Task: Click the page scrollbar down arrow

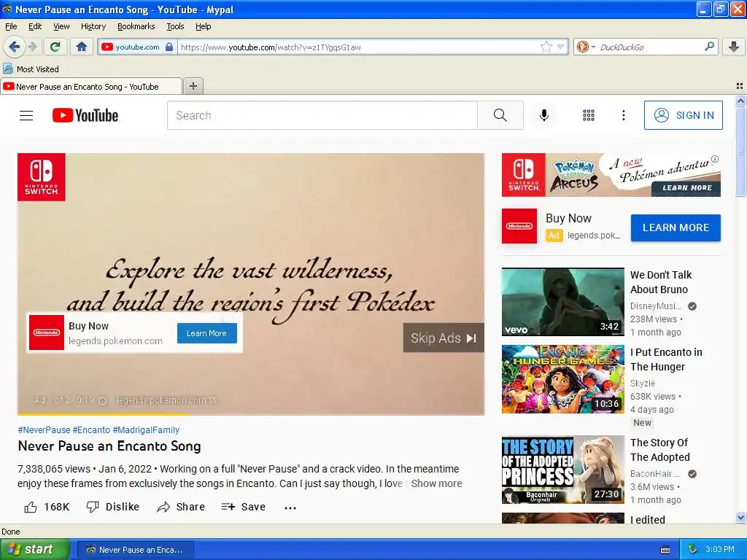Action: pos(740,518)
